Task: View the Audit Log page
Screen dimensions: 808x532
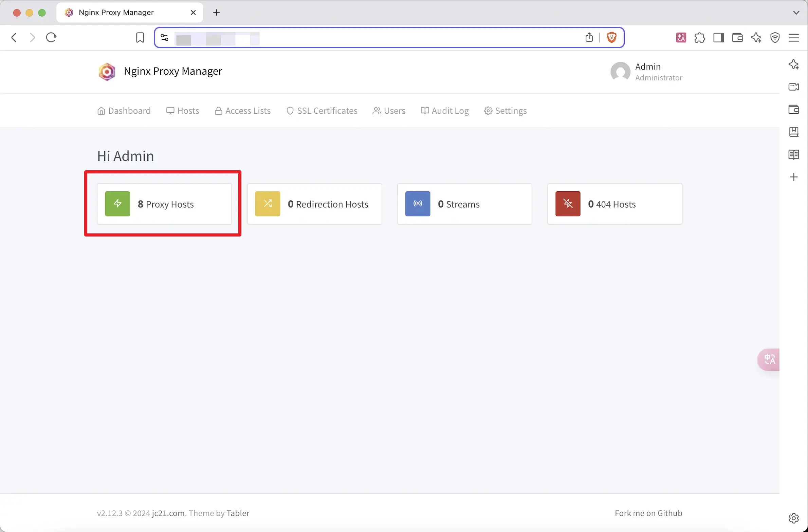Action: click(445, 111)
